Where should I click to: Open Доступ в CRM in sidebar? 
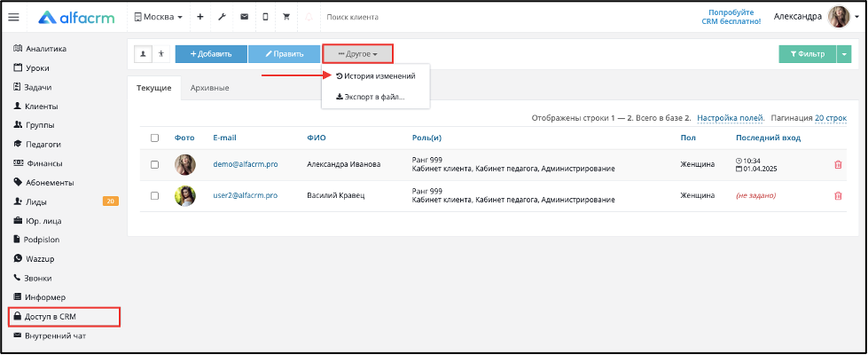point(64,317)
